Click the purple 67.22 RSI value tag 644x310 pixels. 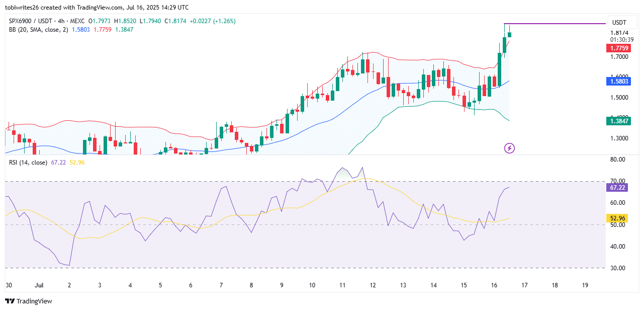pos(617,187)
